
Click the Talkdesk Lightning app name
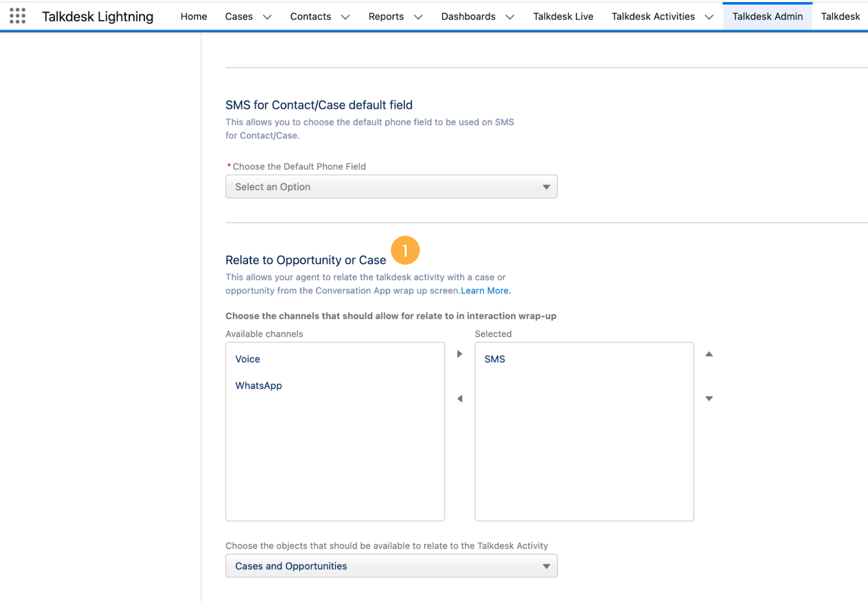point(98,17)
